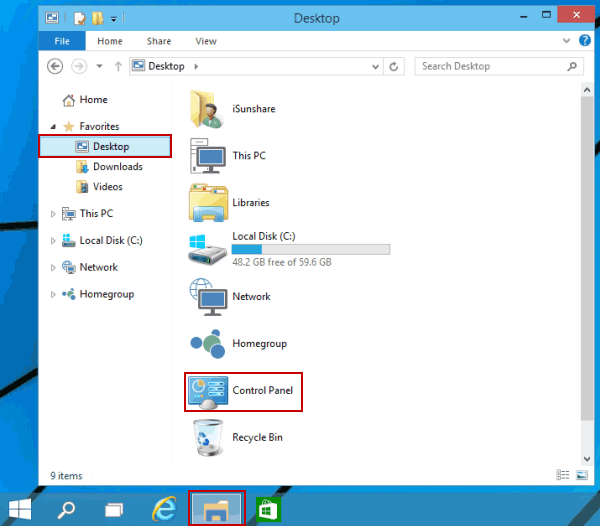Screen dimensions: 600x526
Task: Collapse the Favorites tree group
Action: click(x=53, y=127)
